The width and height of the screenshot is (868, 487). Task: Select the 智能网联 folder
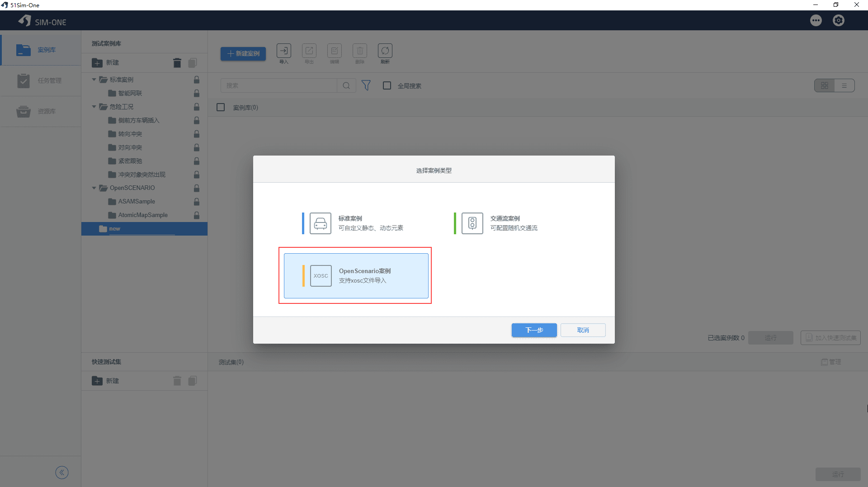tap(125, 93)
